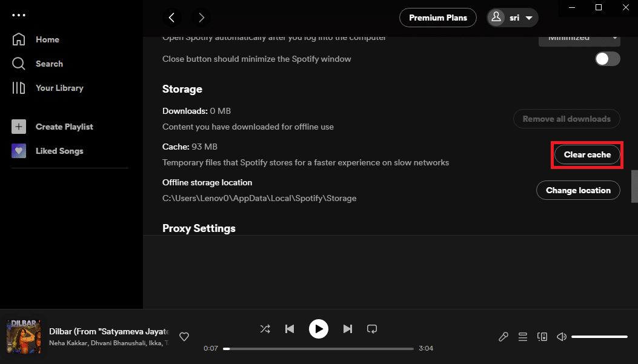Click Cache 93 MB text
This screenshot has width=638, height=364.
[x=190, y=147]
